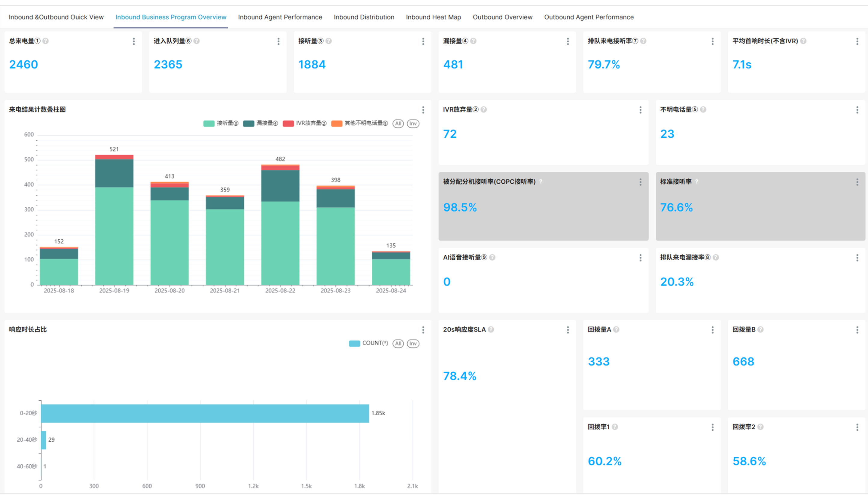Click the Inv button in the 响应时长占比 legend
The height and width of the screenshot is (495, 868).
pyautogui.click(x=413, y=343)
